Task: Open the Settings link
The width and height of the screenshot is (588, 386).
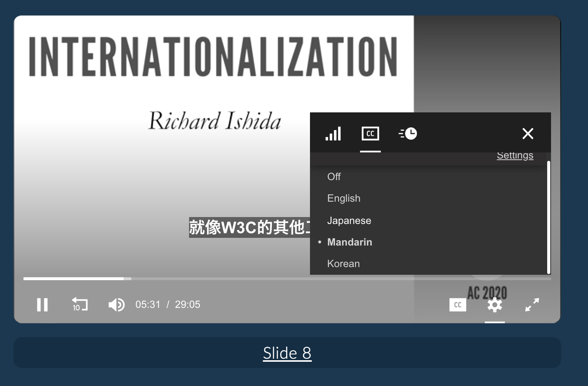Action: [x=515, y=155]
